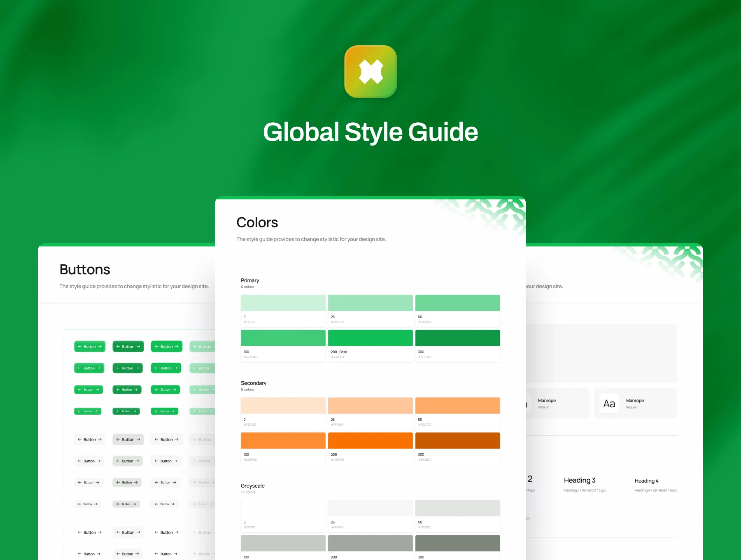Click the hex code #FEFCE8
The image size is (741, 560).
(250, 425)
